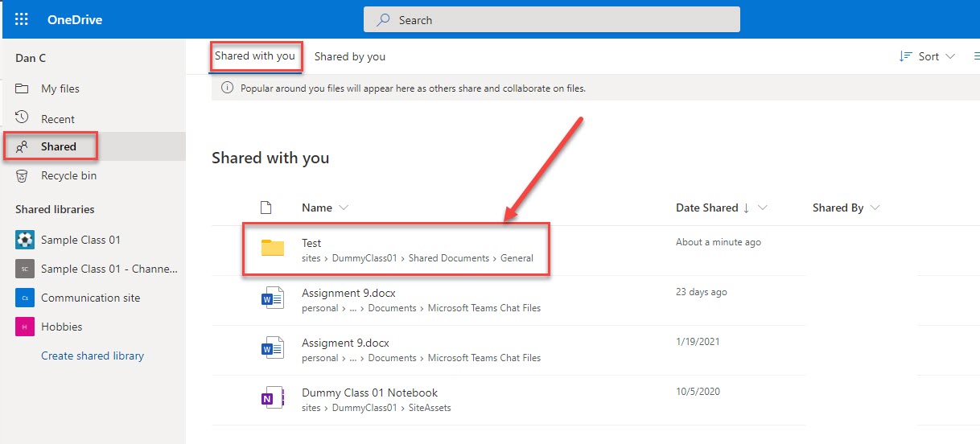Open Dummy Class 01 Notebook
Screen dimensions: 980x444
click(x=369, y=393)
